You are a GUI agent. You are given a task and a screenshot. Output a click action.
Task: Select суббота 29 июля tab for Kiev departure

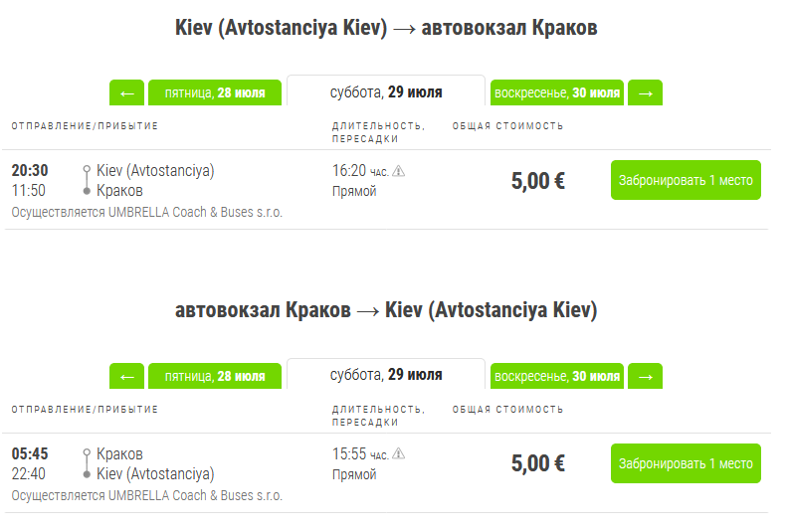coord(386,92)
